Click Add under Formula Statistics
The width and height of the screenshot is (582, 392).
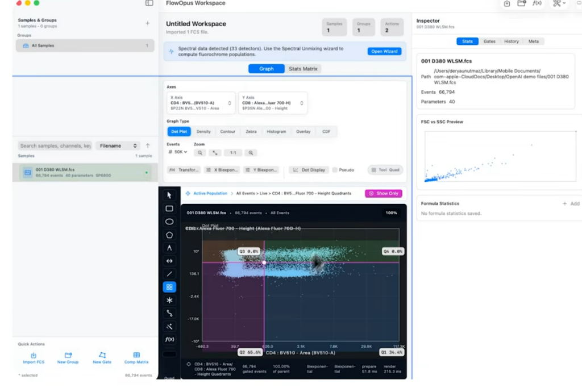point(571,203)
